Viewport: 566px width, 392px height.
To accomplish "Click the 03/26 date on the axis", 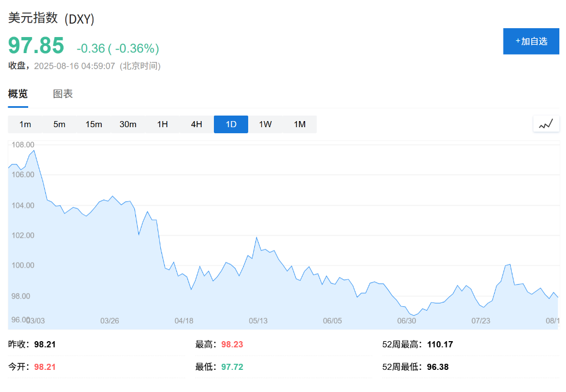I will [109, 321].
